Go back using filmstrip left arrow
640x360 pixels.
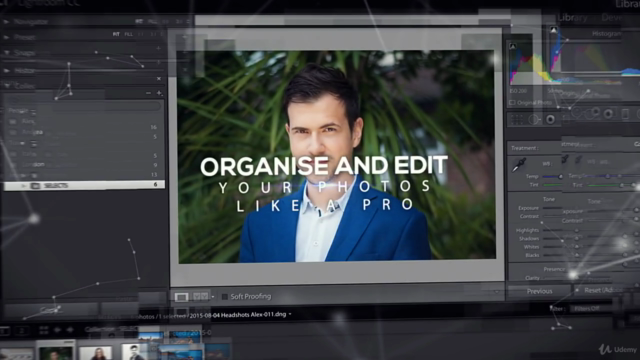pos(58,330)
